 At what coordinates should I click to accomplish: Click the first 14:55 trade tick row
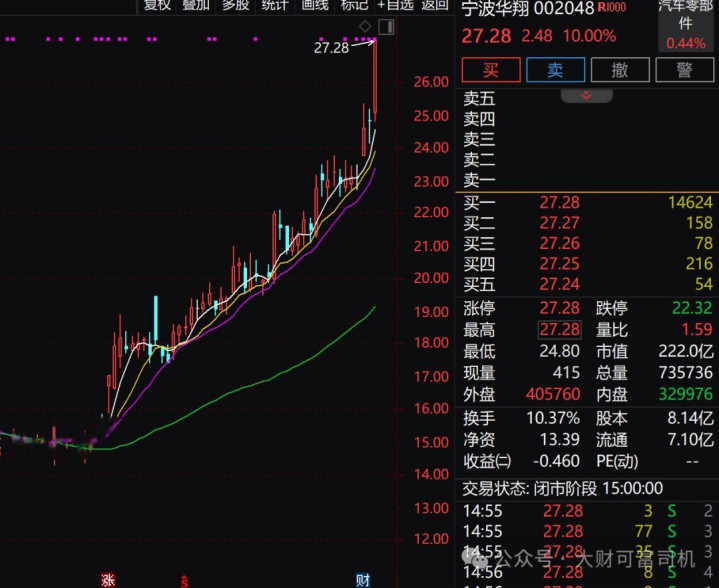(x=587, y=511)
